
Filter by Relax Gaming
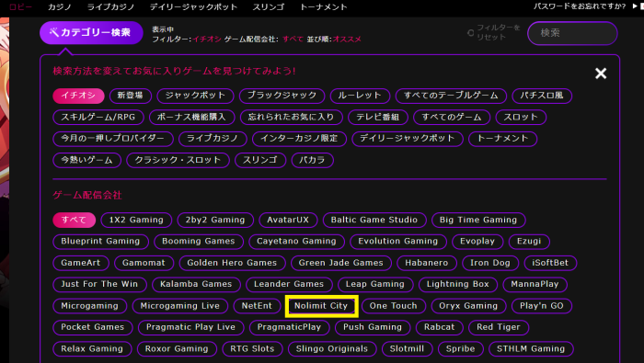click(x=92, y=349)
